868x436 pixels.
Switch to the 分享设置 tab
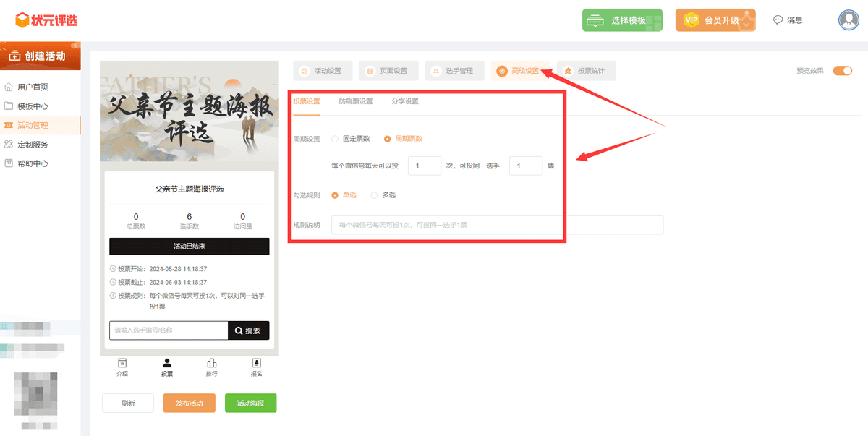tap(404, 102)
